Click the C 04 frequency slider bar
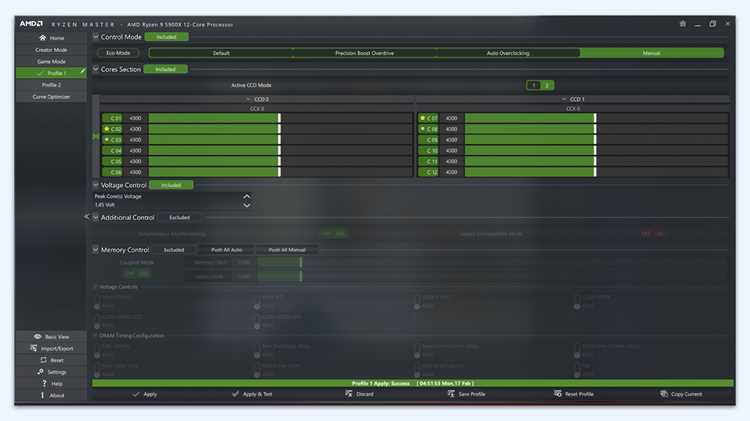 [280, 151]
